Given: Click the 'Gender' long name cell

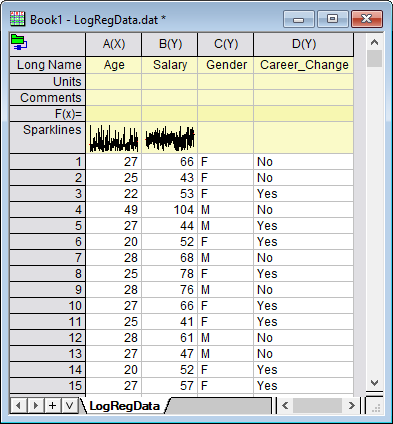Looking at the screenshot, I should 226,65.
